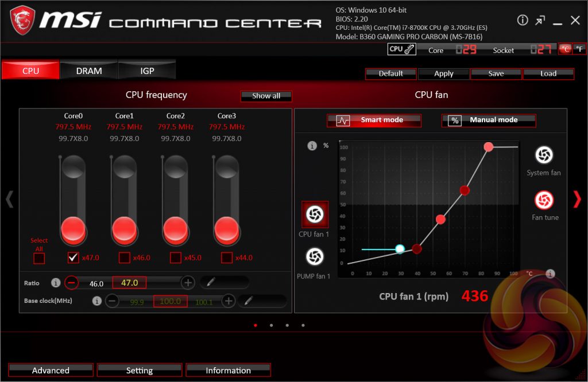The width and height of the screenshot is (588, 382).
Task: Click the Ratio 47.0 value field
Action: (129, 283)
